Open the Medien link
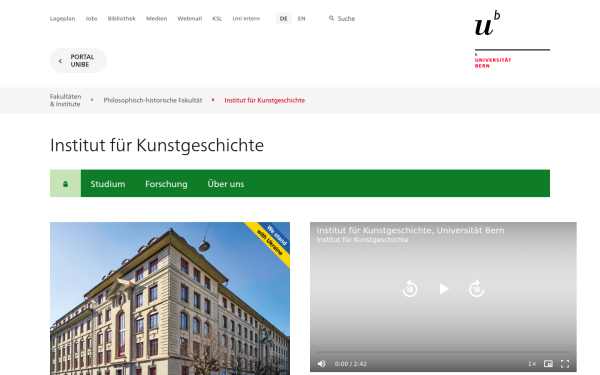The height and width of the screenshot is (375, 600). [x=157, y=18]
